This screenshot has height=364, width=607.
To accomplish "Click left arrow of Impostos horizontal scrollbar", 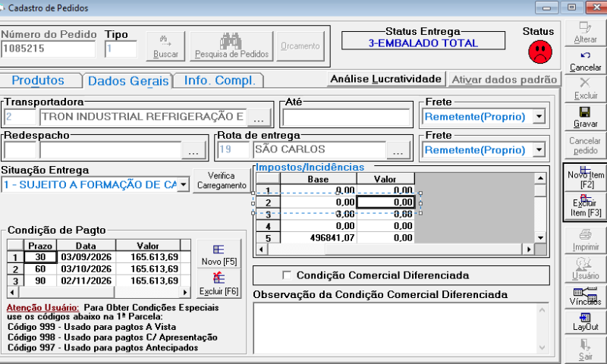I will pyautogui.click(x=262, y=249).
